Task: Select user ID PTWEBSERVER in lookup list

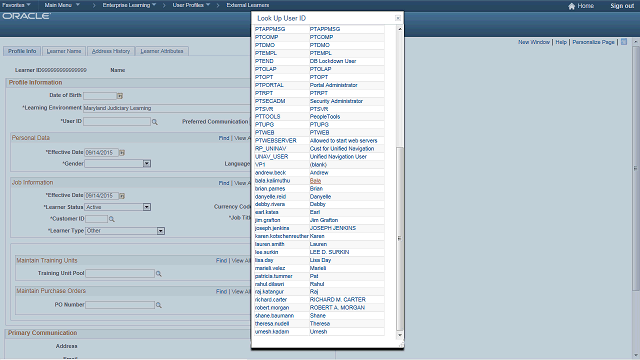Action: [276, 141]
